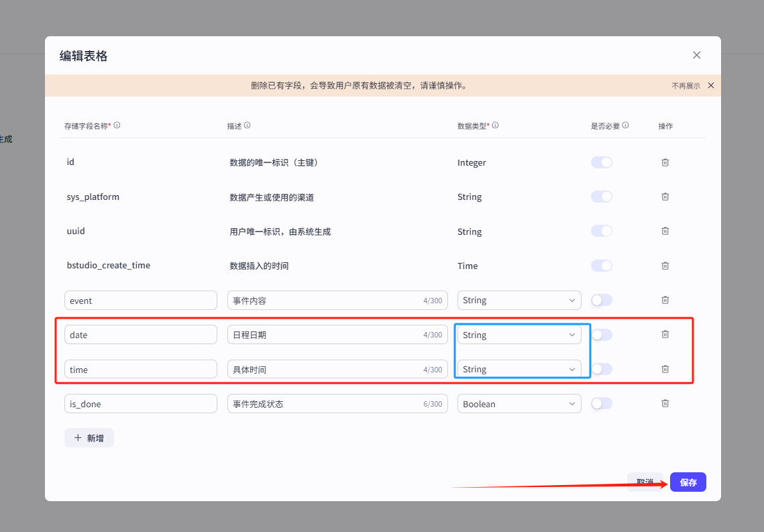Click the 保存 save button

pos(688,482)
